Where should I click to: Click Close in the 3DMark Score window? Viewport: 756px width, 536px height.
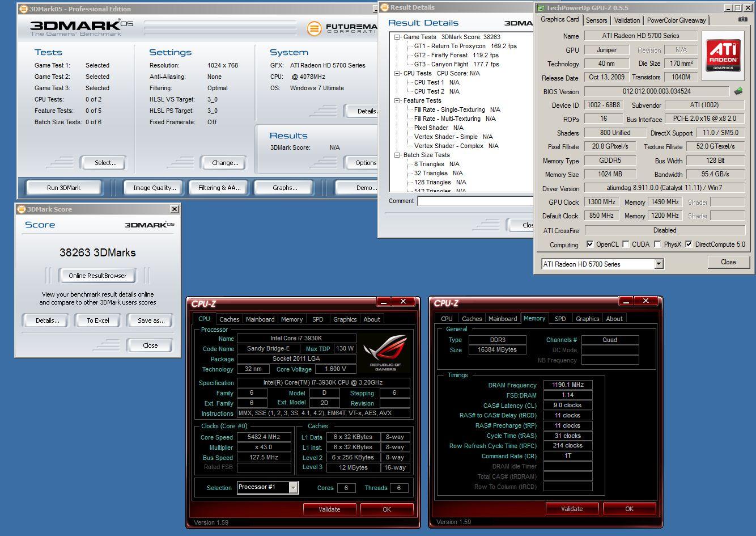click(x=150, y=345)
